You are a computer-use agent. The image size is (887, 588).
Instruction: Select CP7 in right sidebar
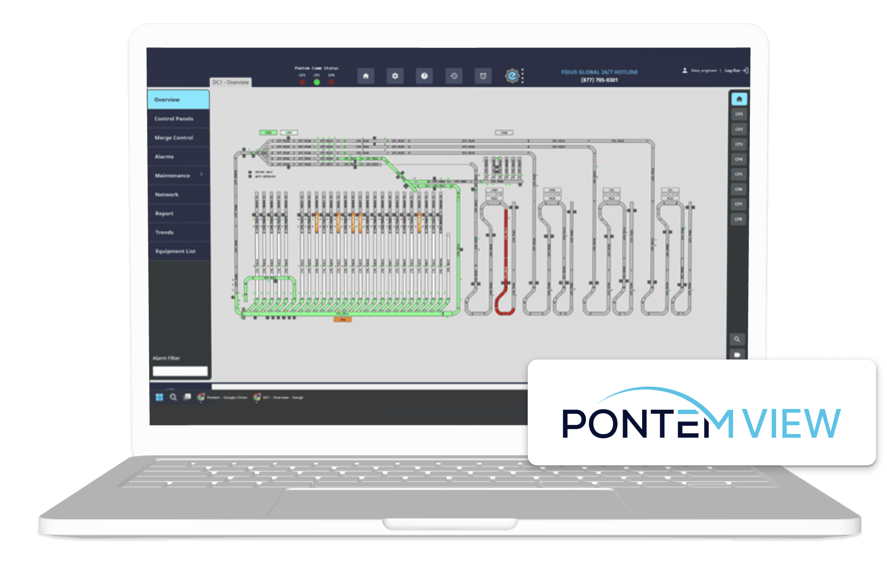pyautogui.click(x=739, y=204)
